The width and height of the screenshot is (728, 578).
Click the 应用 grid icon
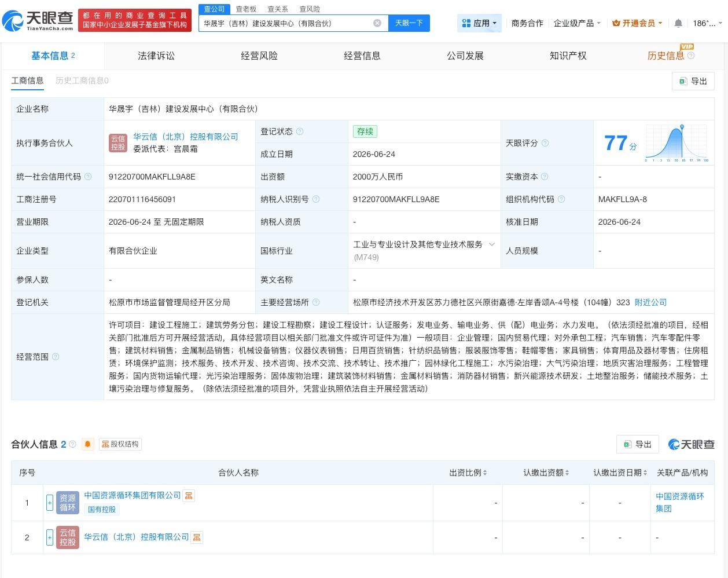click(x=466, y=23)
